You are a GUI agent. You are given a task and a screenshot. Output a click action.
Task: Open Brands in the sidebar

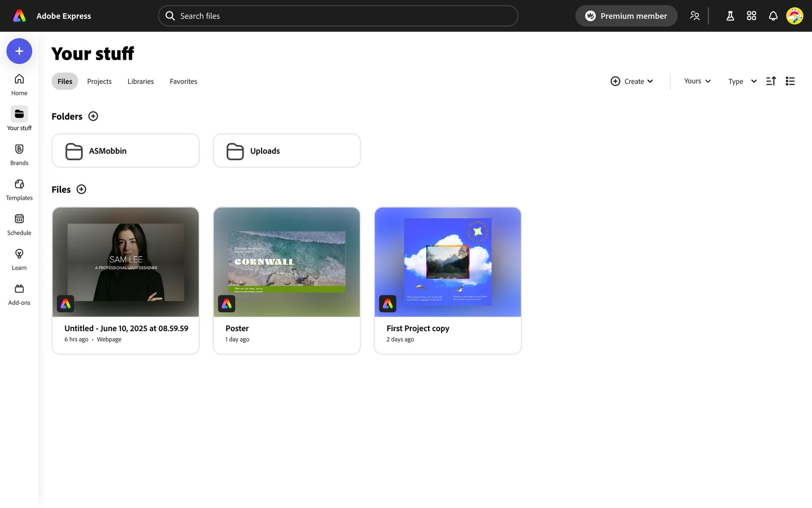(19, 155)
